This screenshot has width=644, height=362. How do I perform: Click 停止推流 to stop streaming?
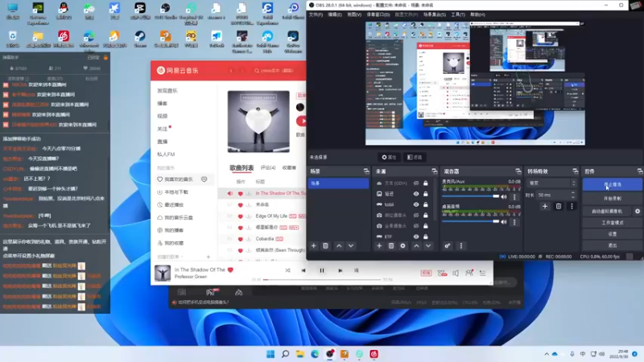coord(613,184)
